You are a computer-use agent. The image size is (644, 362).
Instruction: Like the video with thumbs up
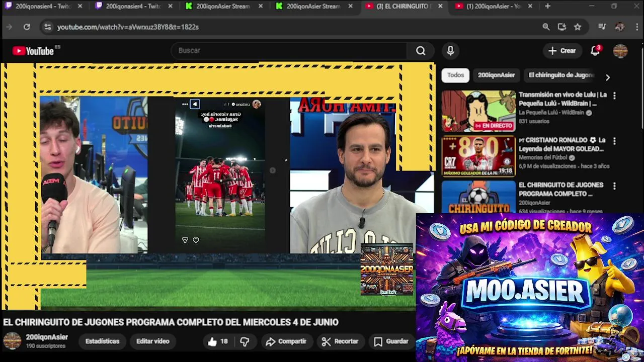point(217,341)
